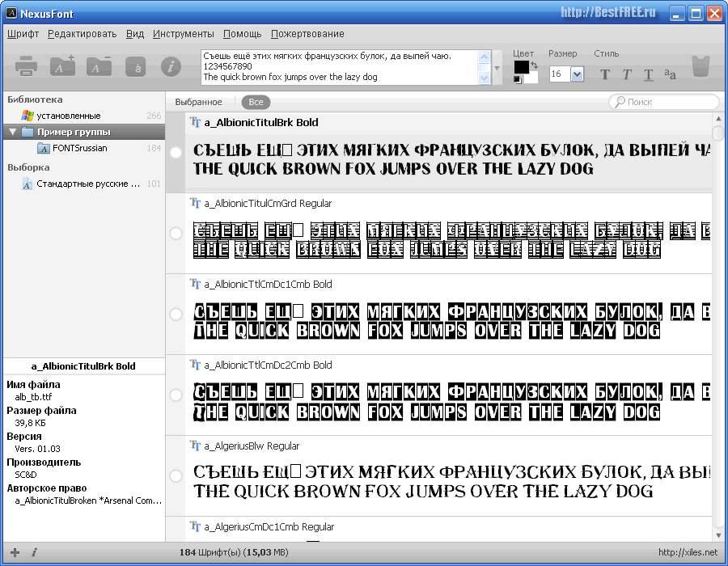Click font list scrollbar down arrow
Viewport: 728px width, 566px height.
[719, 535]
